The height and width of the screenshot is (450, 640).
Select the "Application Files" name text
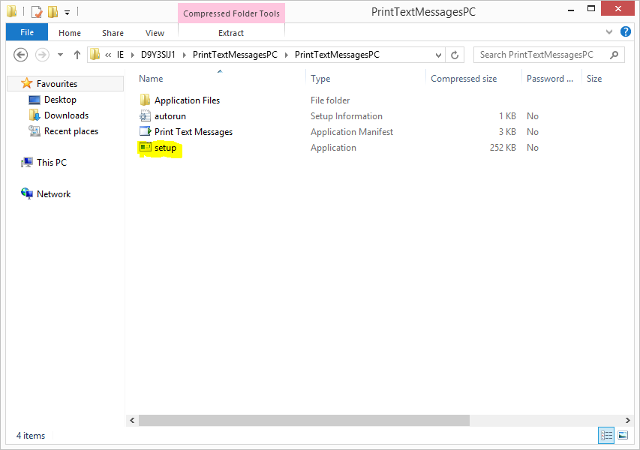[x=187, y=100]
